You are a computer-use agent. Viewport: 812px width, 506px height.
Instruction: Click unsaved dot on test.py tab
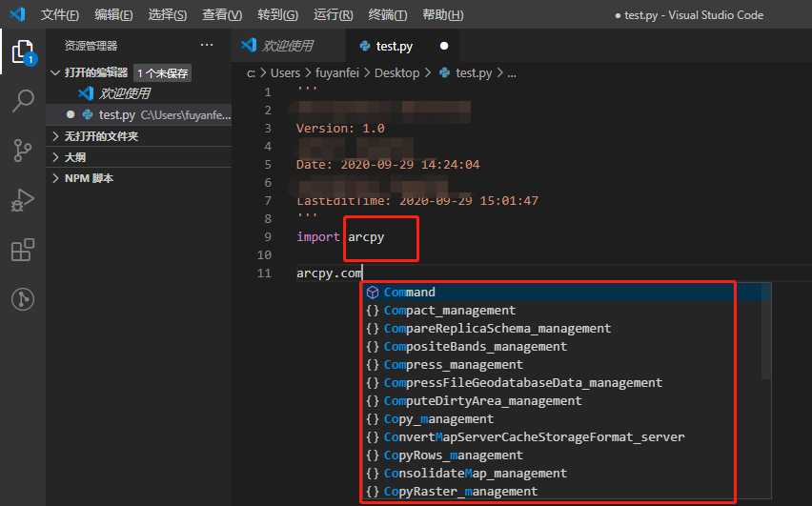(x=444, y=46)
